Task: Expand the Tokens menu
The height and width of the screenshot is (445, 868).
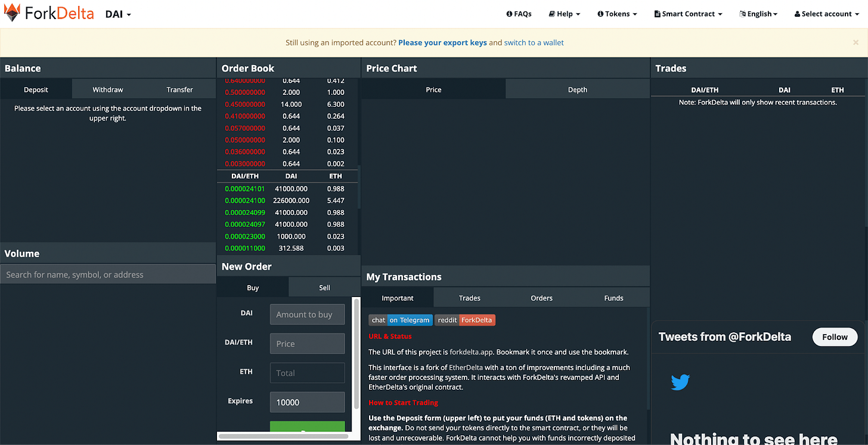Action: pos(617,14)
